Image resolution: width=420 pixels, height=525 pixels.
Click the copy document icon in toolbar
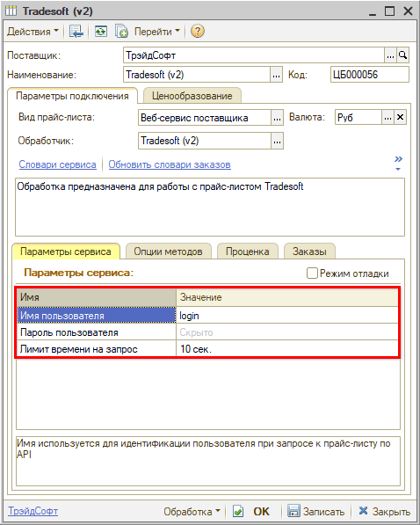(121, 32)
